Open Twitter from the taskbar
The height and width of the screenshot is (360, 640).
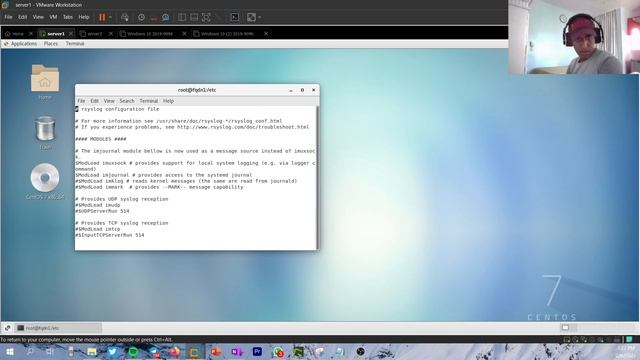coord(112,351)
